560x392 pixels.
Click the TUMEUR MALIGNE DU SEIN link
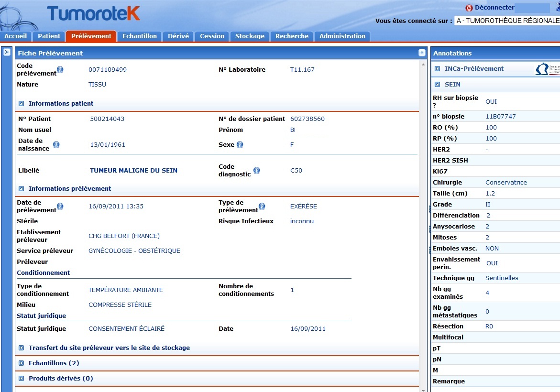tap(134, 171)
